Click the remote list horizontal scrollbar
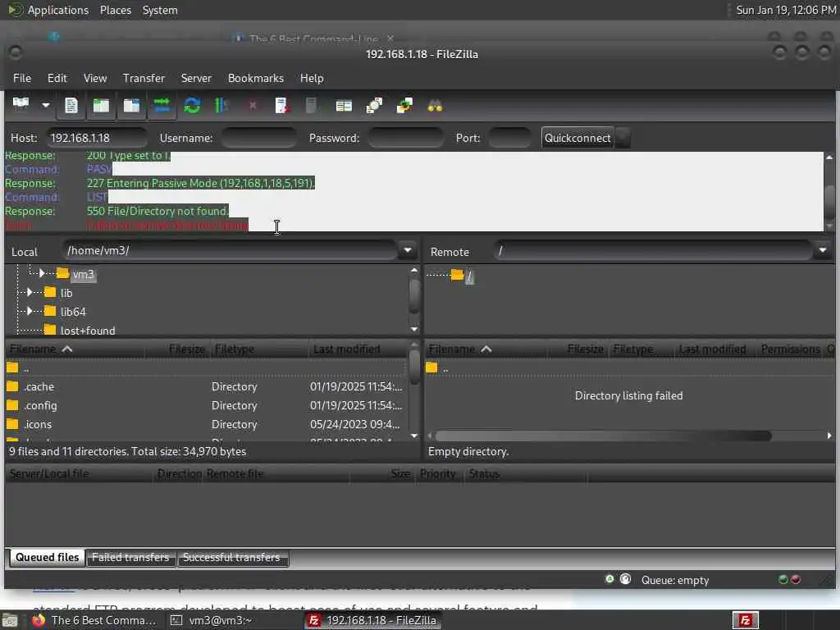840x630 pixels. [x=604, y=436]
